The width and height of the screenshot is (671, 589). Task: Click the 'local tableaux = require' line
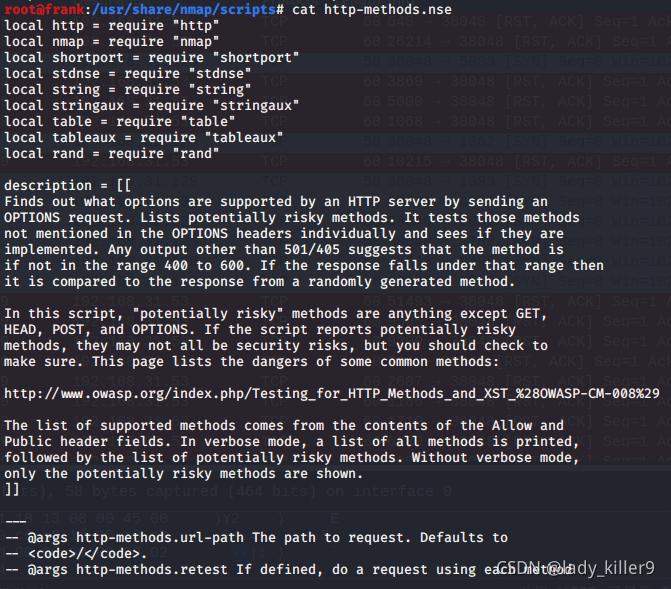coord(144,137)
